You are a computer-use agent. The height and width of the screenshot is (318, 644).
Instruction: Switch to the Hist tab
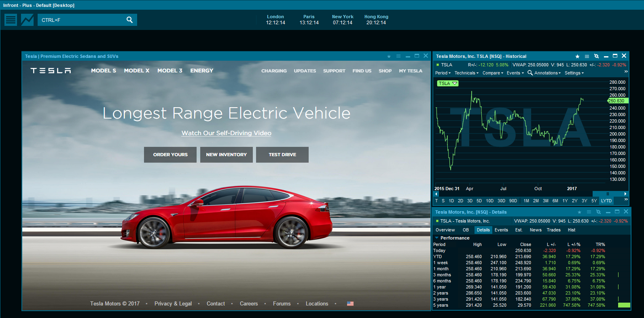click(572, 230)
